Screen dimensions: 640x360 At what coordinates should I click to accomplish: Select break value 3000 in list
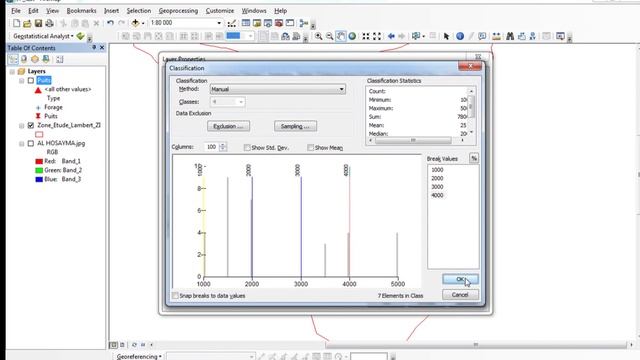(x=437, y=187)
